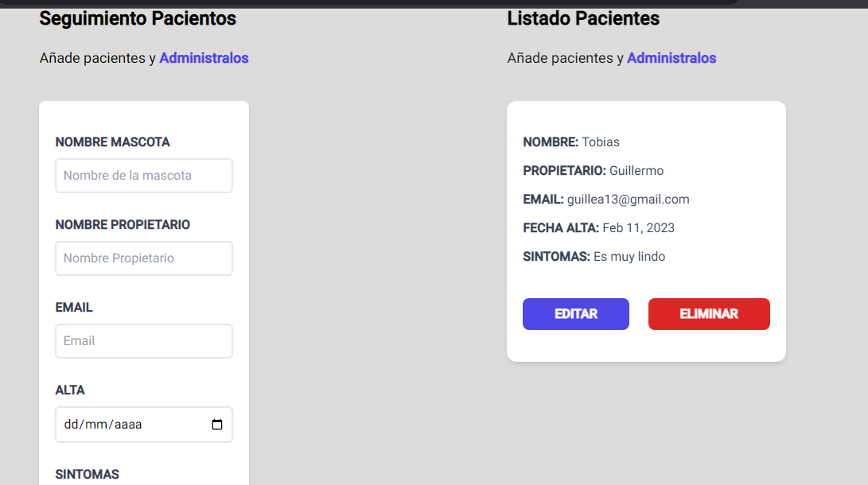Viewport: 868px width, 485px height.
Task: Select the dd day segment of the date field
Action: coord(72,424)
